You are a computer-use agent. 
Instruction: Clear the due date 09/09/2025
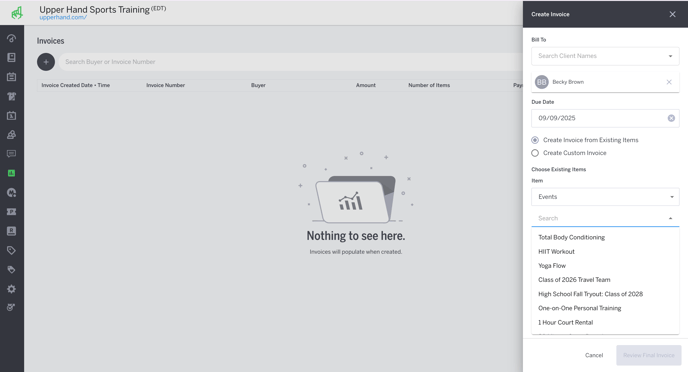coord(671,118)
